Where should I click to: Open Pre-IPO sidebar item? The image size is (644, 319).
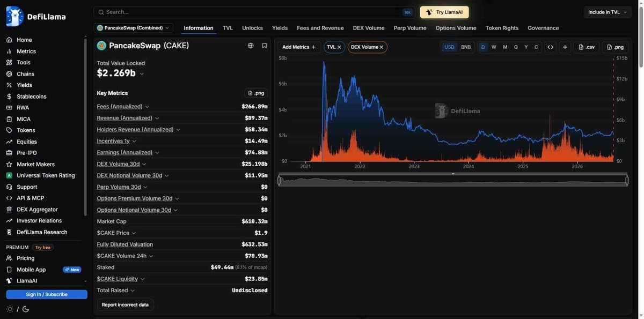[x=27, y=153]
